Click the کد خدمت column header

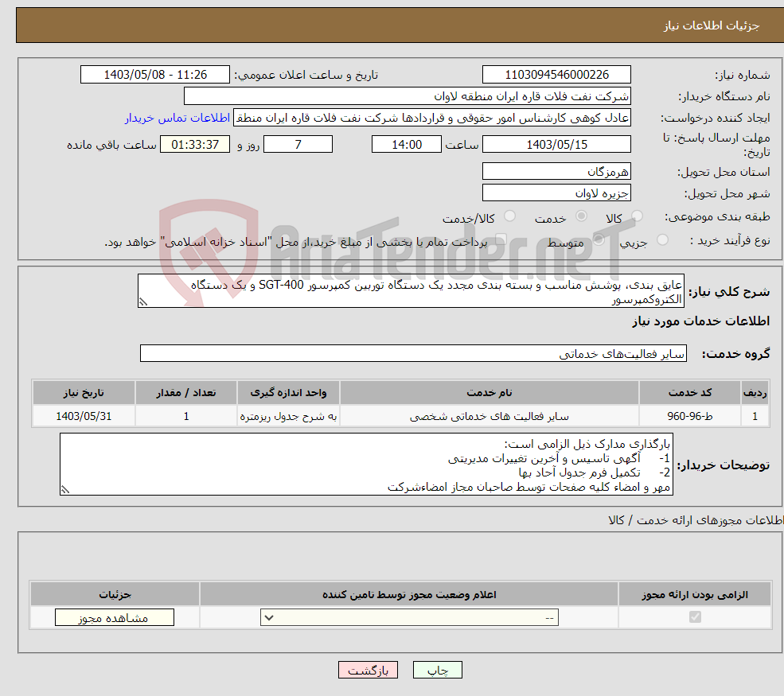689,393
